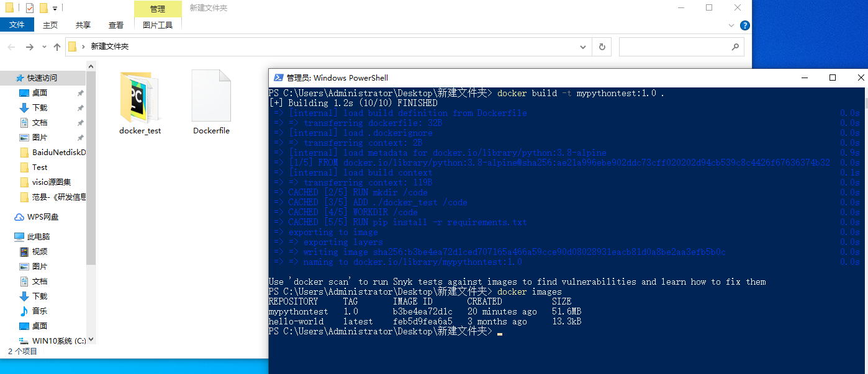Open the quick access toolbar dropdown

[55, 9]
